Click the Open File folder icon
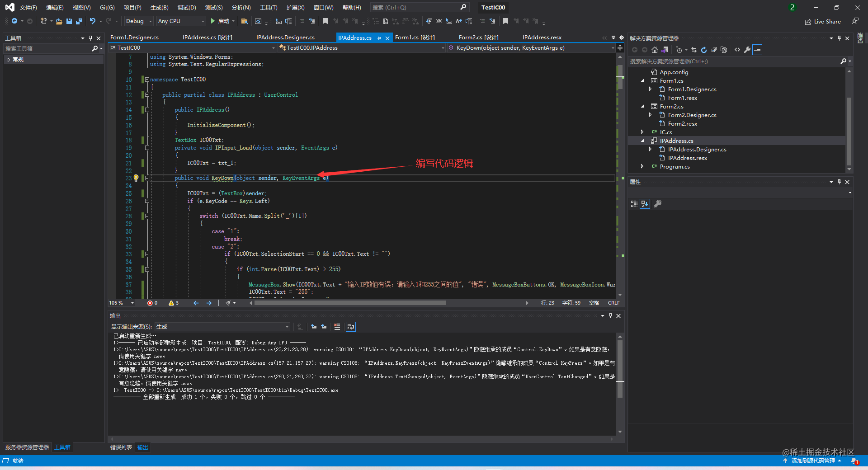 (59, 21)
